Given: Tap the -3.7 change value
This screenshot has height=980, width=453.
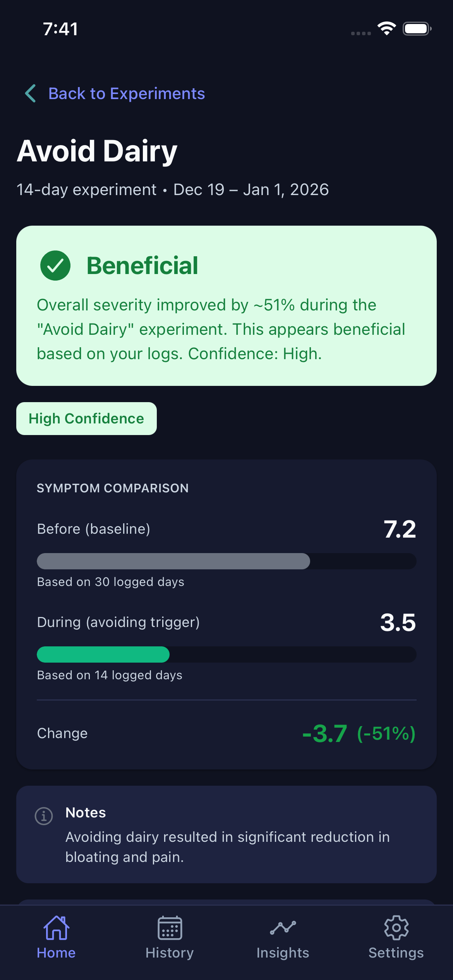Looking at the screenshot, I should 324,733.
